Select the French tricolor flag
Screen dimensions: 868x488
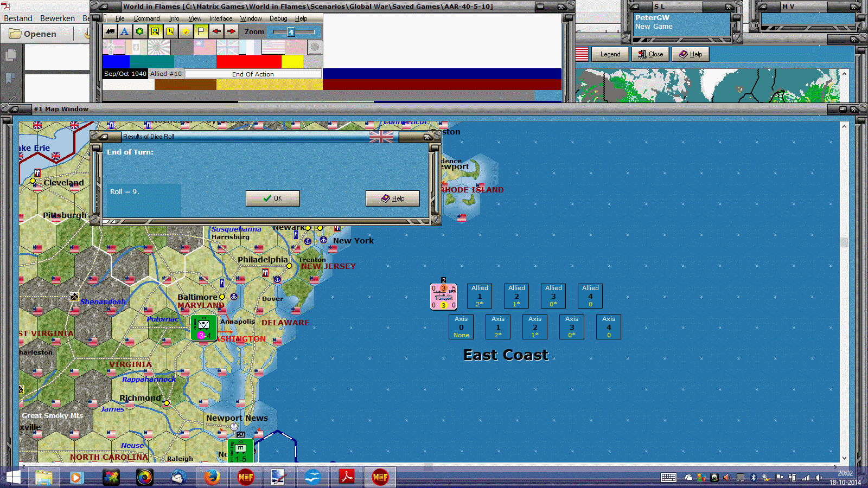tap(250, 47)
